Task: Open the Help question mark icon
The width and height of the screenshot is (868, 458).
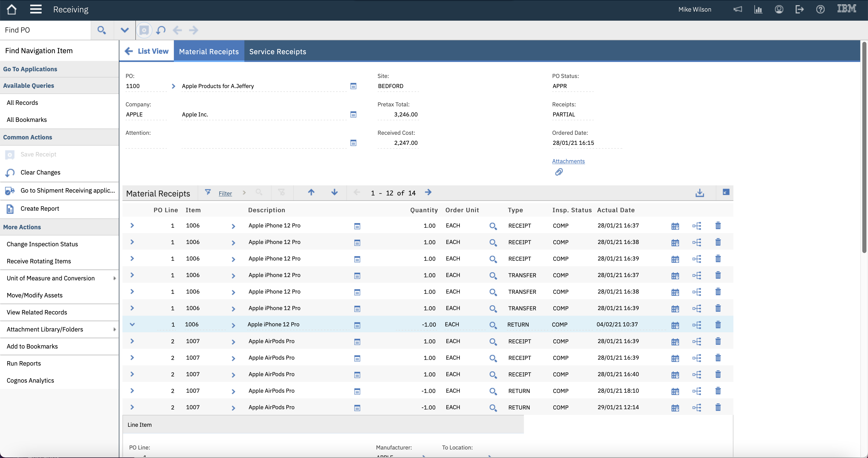Action: [820, 10]
